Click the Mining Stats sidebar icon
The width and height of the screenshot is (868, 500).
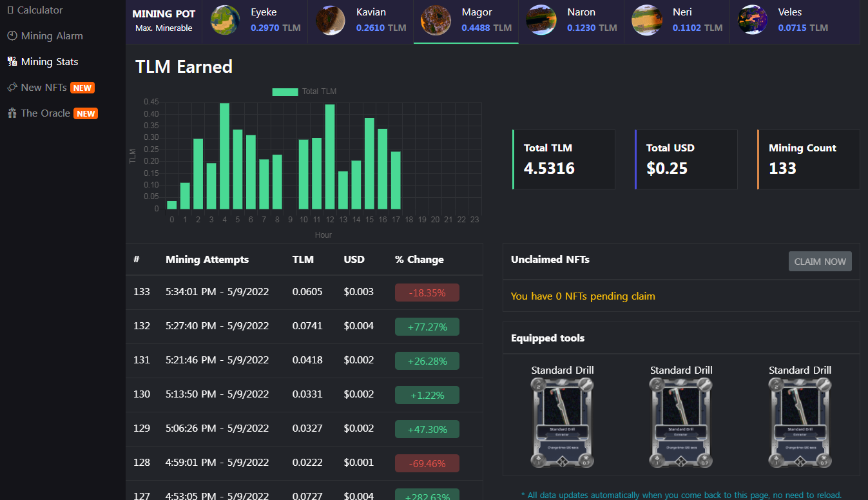pos(12,61)
